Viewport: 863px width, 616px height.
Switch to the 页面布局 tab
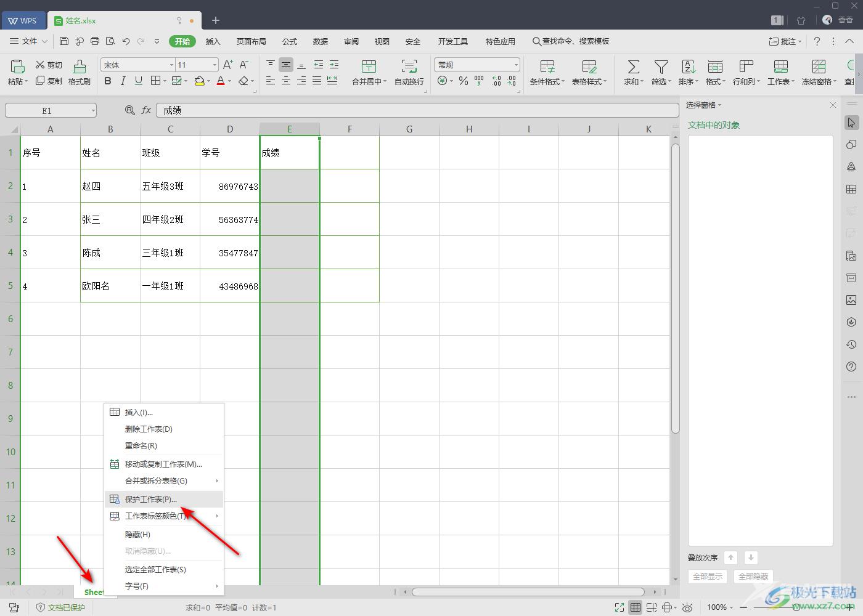click(251, 41)
